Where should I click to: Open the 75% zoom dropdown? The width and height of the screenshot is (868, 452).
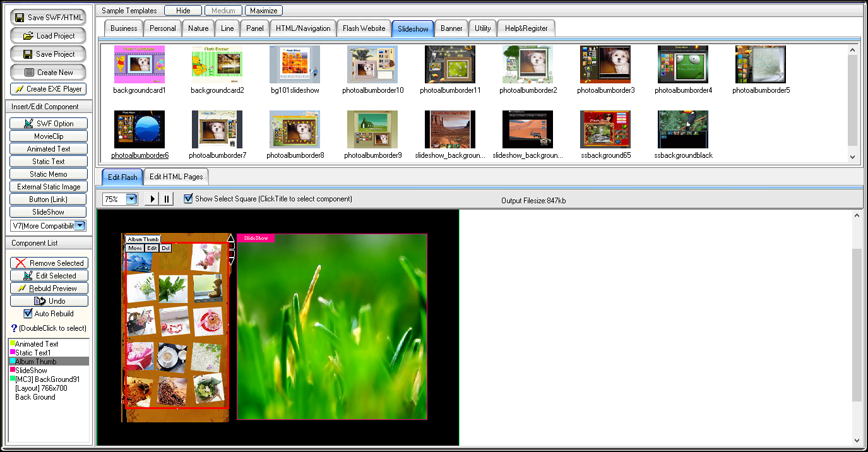pyautogui.click(x=131, y=199)
